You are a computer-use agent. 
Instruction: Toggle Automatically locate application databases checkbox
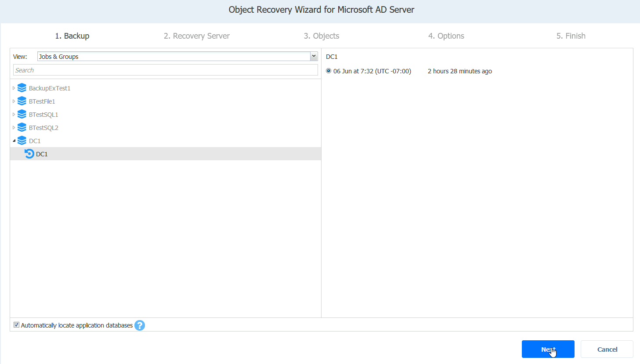click(16, 325)
